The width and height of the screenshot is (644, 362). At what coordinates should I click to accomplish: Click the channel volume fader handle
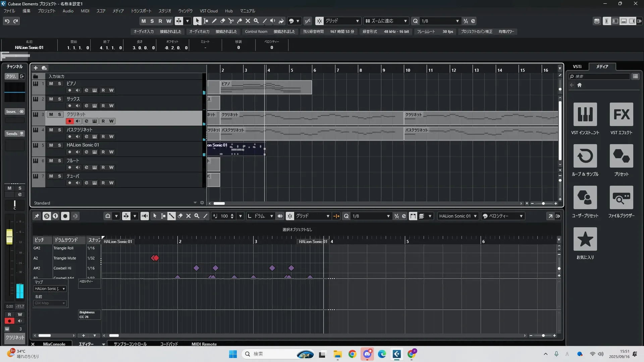click(x=9, y=236)
